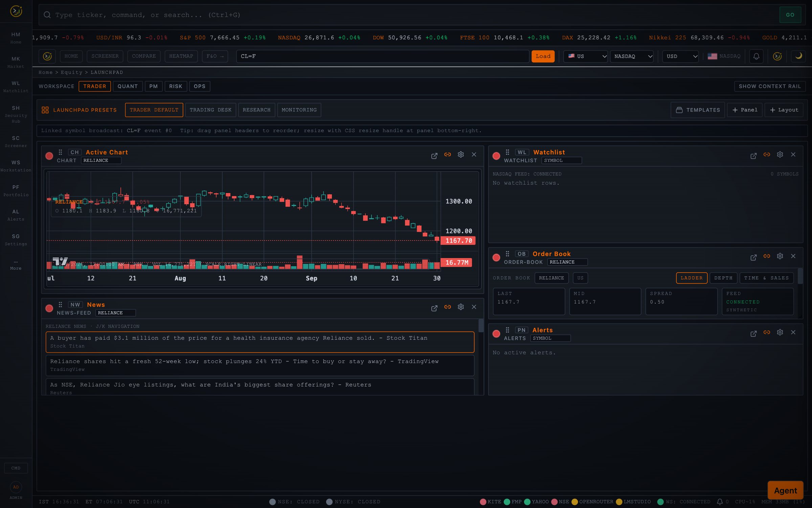Click the logo icon left of the HOME button
The image size is (812, 508).
pyautogui.click(x=47, y=56)
